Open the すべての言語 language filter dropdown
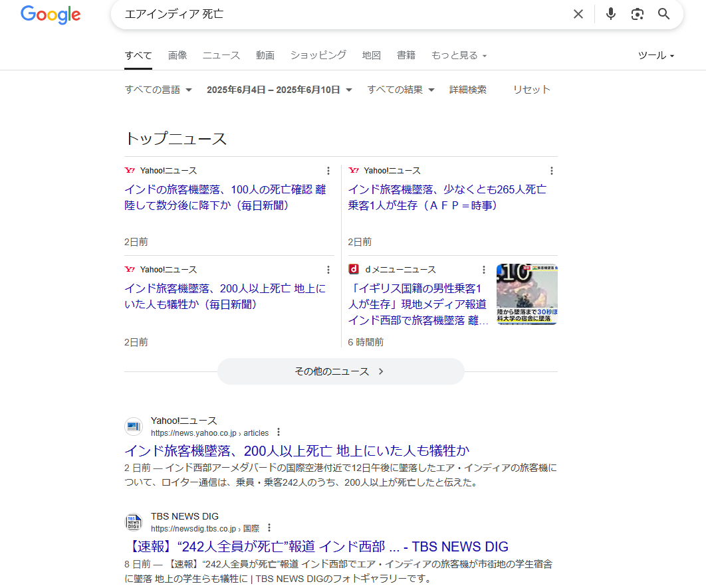Image resolution: width=706 pixels, height=588 pixels. 158,90
